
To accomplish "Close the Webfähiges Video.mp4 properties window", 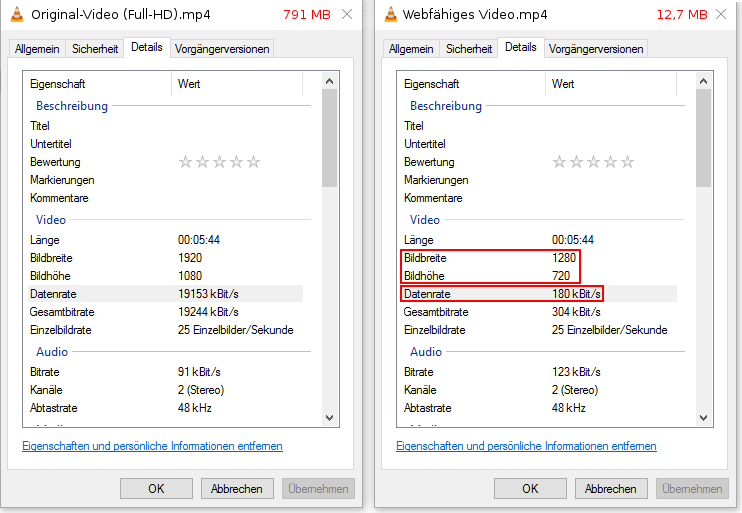I will [721, 15].
